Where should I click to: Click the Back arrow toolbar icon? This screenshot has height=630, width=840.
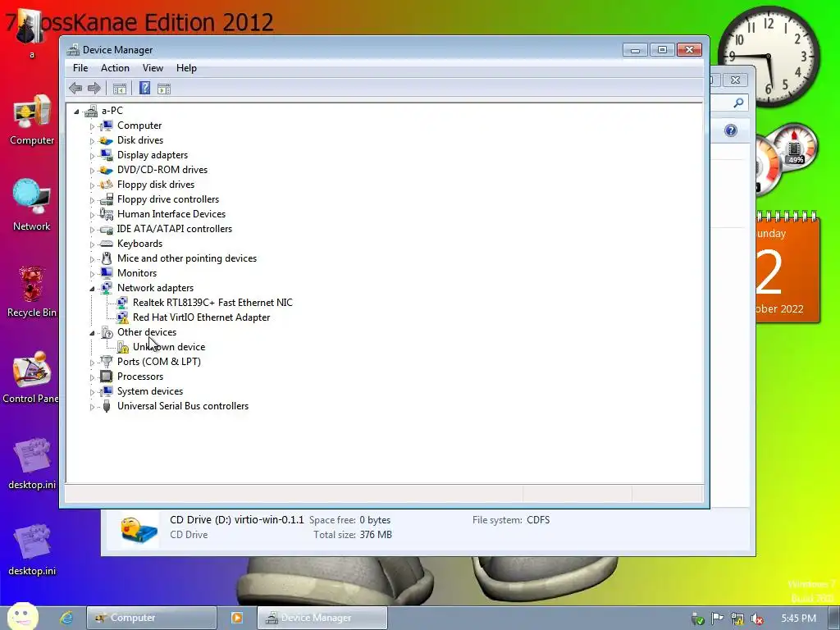click(x=75, y=89)
